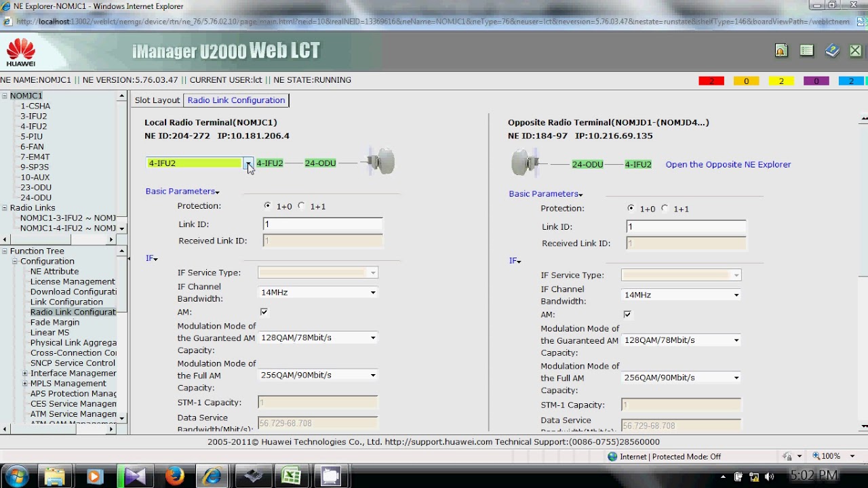Collapse the NOMJC1 tree node
The image size is (868, 488).
[x=5, y=96]
